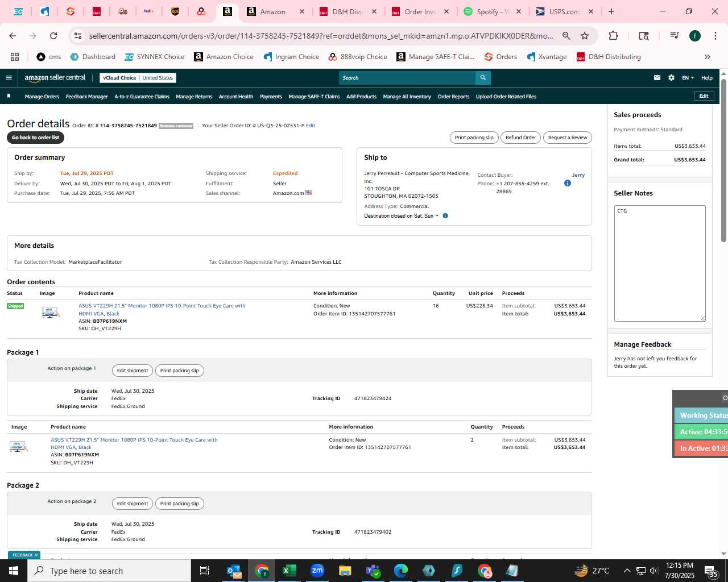Click the bookmark flag icon in navigation bar
The height and width of the screenshot is (582, 728).
coord(9,96)
